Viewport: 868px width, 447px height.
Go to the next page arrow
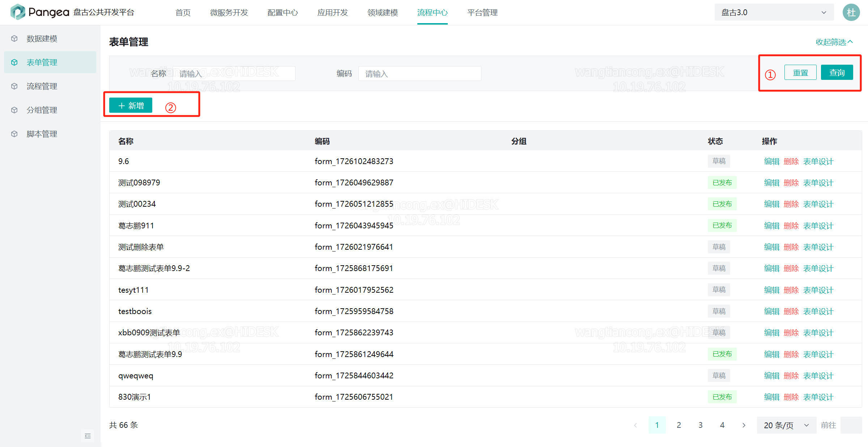(744, 425)
